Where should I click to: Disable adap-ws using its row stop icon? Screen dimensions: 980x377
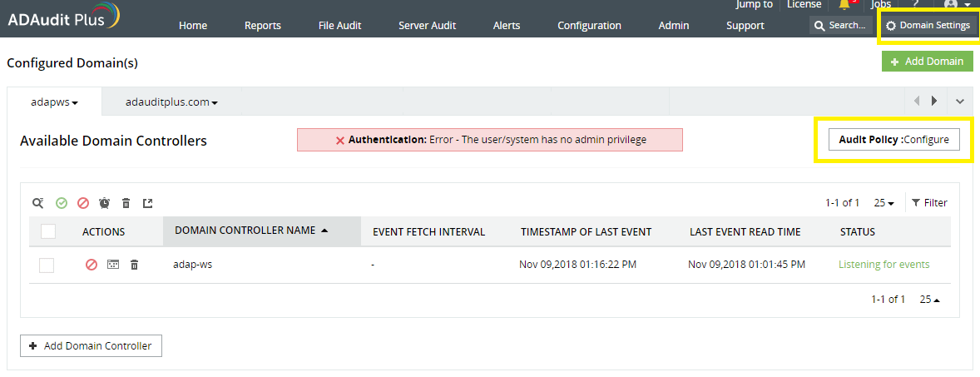[x=92, y=265]
